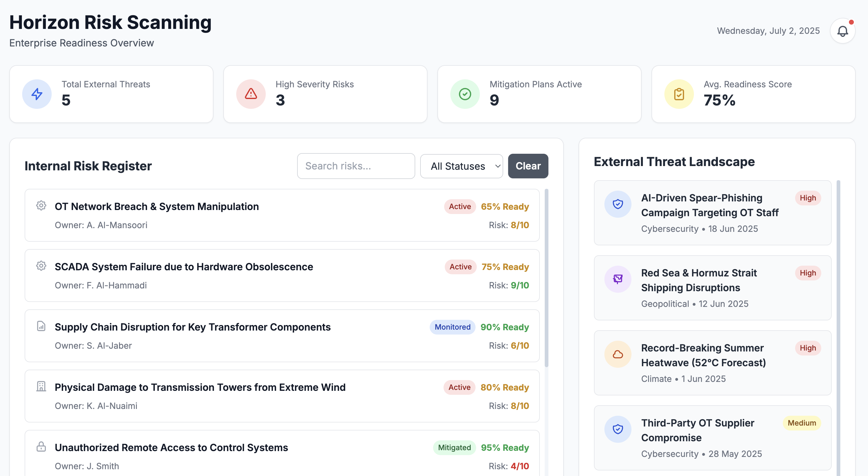This screenshot has width=868, height=476.
Task: Click Active badge on SCADA System Failure row
Action: [461, 267]
